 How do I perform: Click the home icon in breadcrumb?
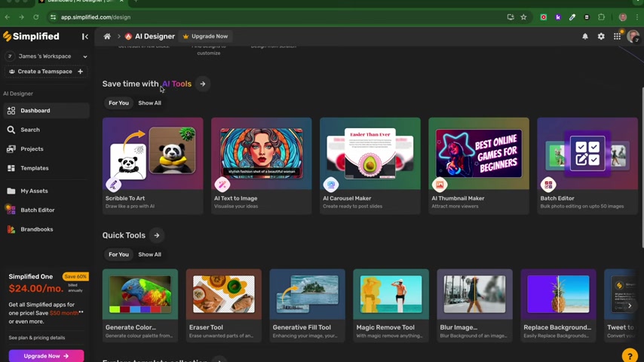click(107, 36)
